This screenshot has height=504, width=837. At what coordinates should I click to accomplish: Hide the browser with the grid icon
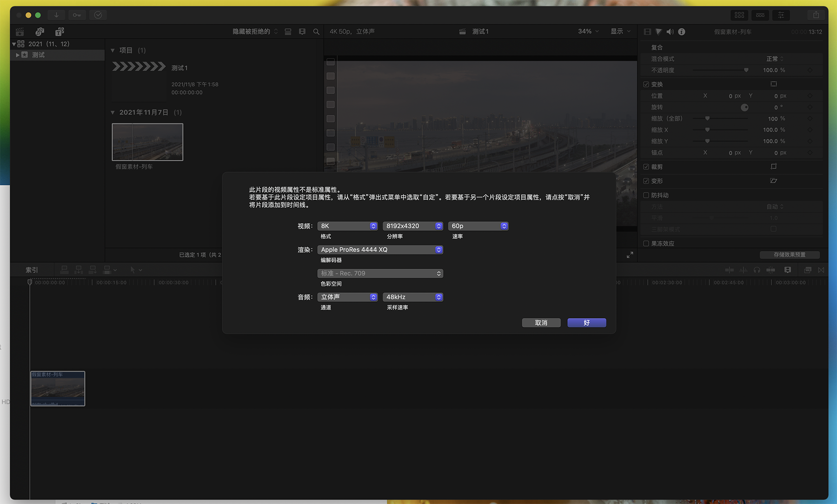(739, 15)
